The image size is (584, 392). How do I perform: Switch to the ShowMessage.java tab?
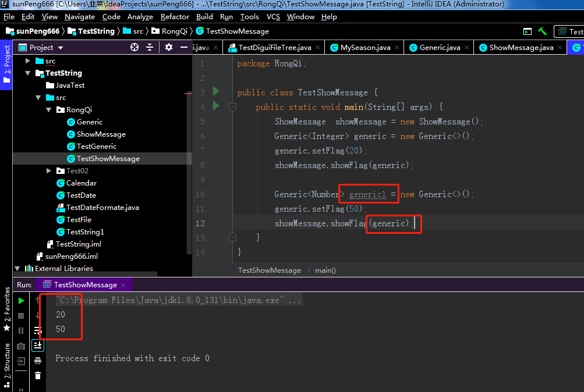pos(522,48)
